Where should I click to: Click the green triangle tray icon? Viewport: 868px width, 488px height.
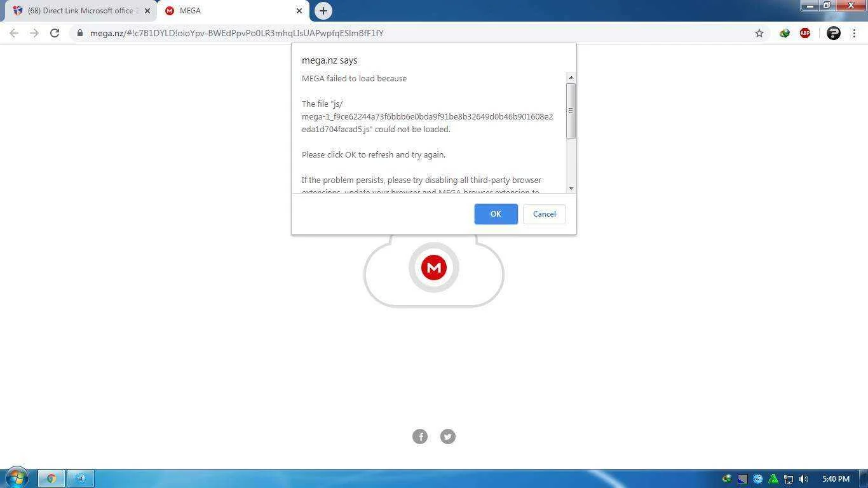tap(773, 479)
